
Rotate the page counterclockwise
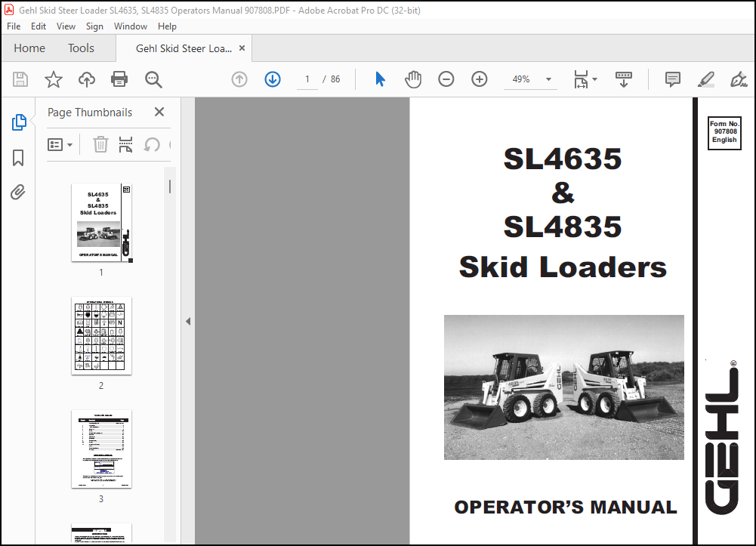pyautogui.click(x=152, y=144)
